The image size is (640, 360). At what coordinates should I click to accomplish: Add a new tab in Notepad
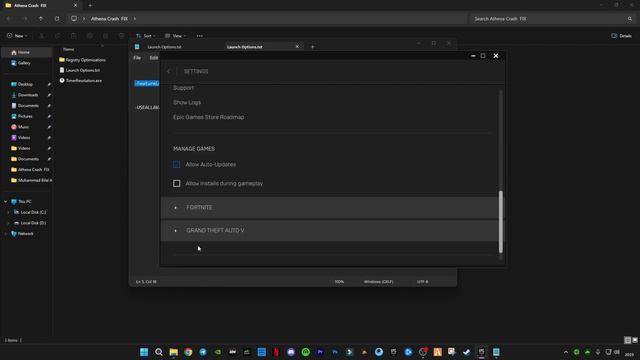[313, 47]
